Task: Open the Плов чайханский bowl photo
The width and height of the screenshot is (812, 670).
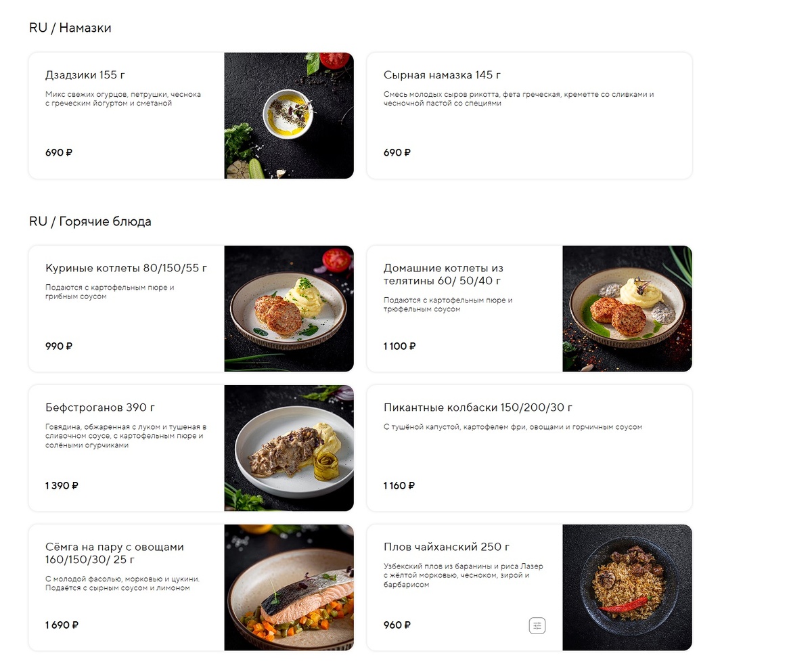Action: click(x=627, y=587)
